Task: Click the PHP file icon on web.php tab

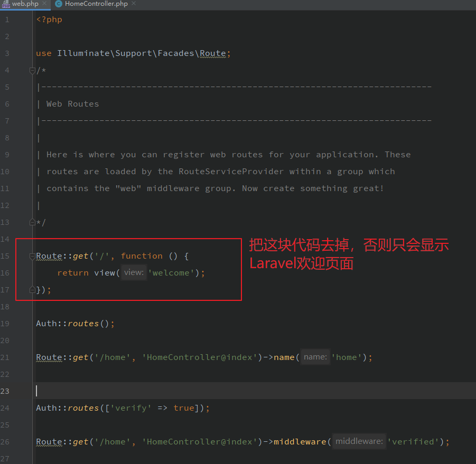Action: (6, 4)
